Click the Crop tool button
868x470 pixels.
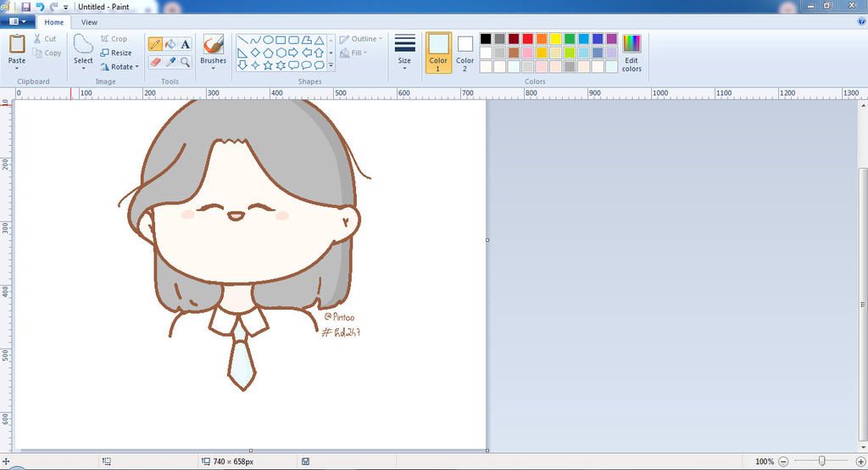pos(114,39)
